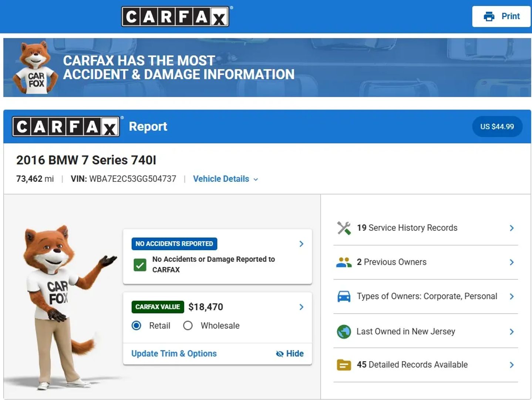Click the CARFAX Report logo
532x400 pixels.
(66, 127)
